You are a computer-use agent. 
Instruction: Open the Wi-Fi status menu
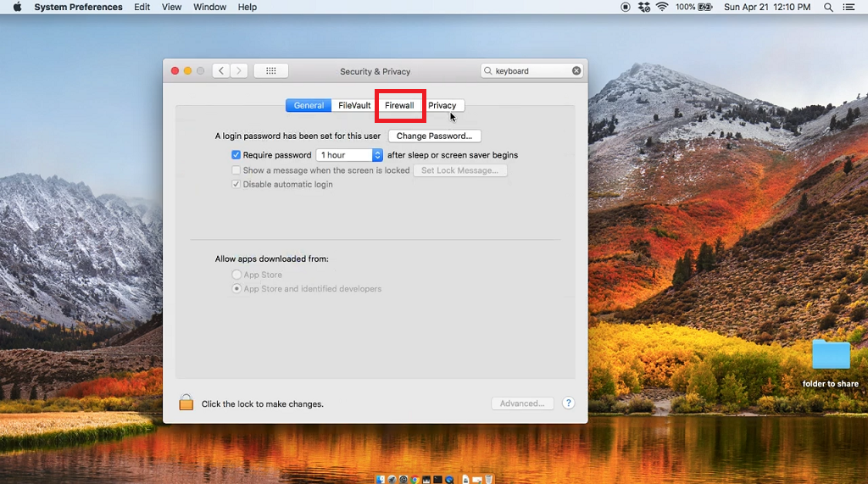662,7
